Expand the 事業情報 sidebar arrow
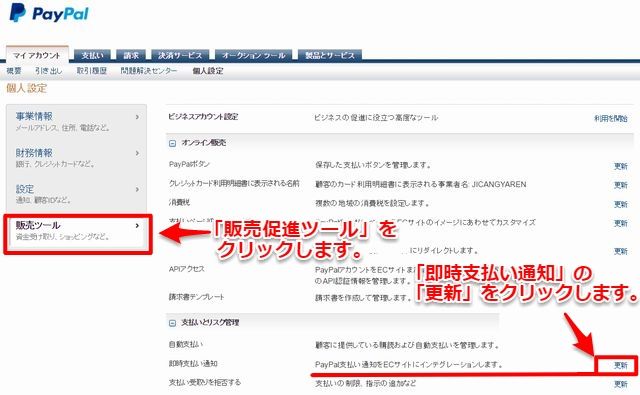This screenshot has height=395, width=640. [x=137, y=117]
